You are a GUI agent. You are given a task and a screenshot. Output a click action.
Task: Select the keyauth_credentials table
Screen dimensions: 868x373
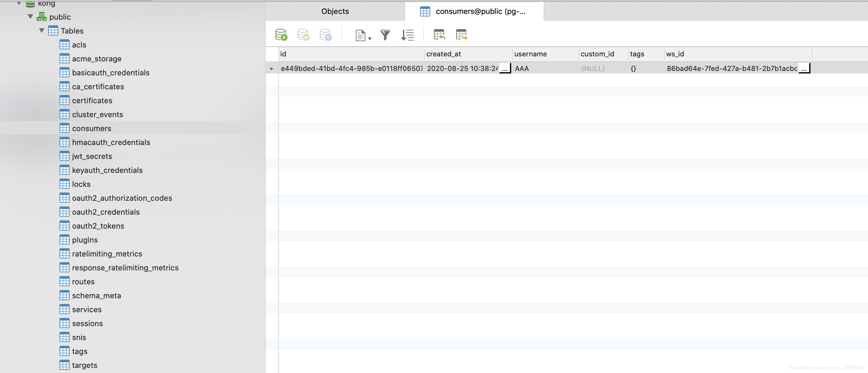pos(107,170)
